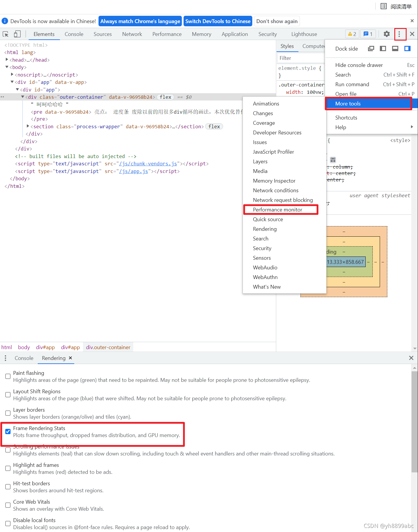Expand the process-wrapper section node
The height and width of the screenshot is (532, 418).
pos(28,126)
